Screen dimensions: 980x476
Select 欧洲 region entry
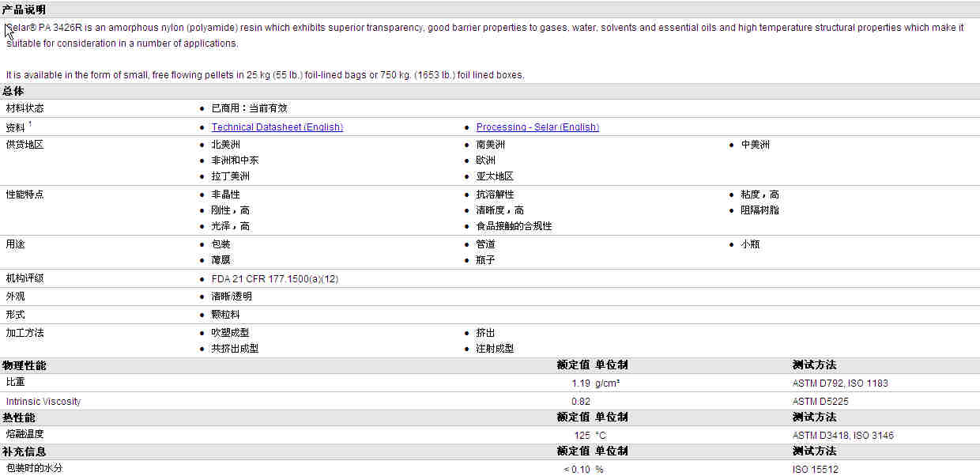485,161
